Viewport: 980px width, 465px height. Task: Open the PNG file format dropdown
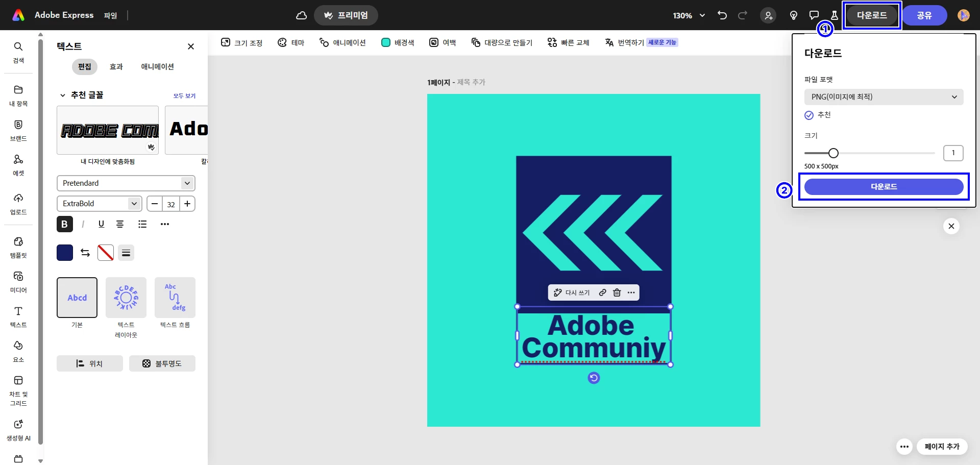point(884,97)
